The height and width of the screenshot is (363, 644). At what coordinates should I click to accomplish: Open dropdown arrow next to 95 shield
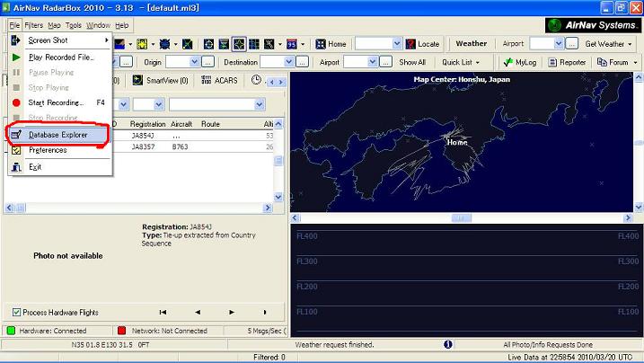[303, 44]
